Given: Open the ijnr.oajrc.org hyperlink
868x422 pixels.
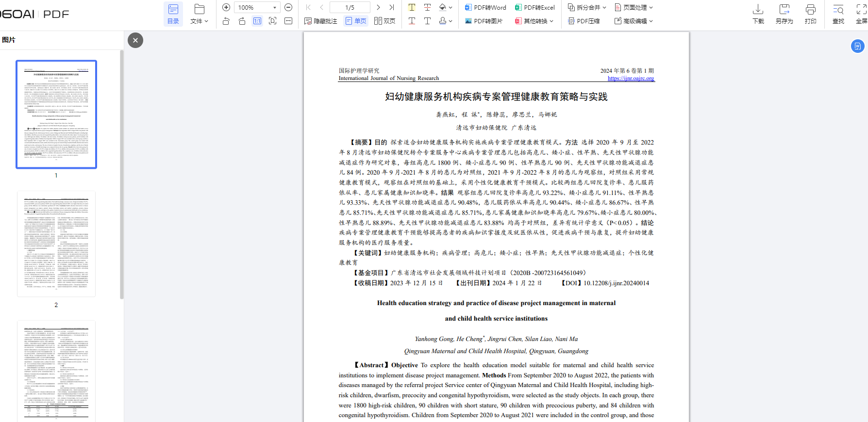Looking at the screenshot, I should (631, 78).
